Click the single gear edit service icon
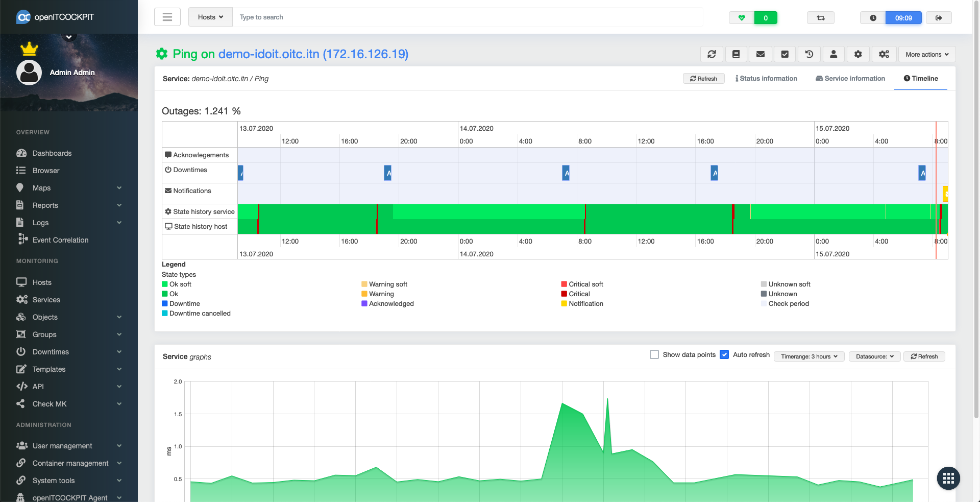The height and width of the screenshot is (502, 980). [x=858, y=54]
